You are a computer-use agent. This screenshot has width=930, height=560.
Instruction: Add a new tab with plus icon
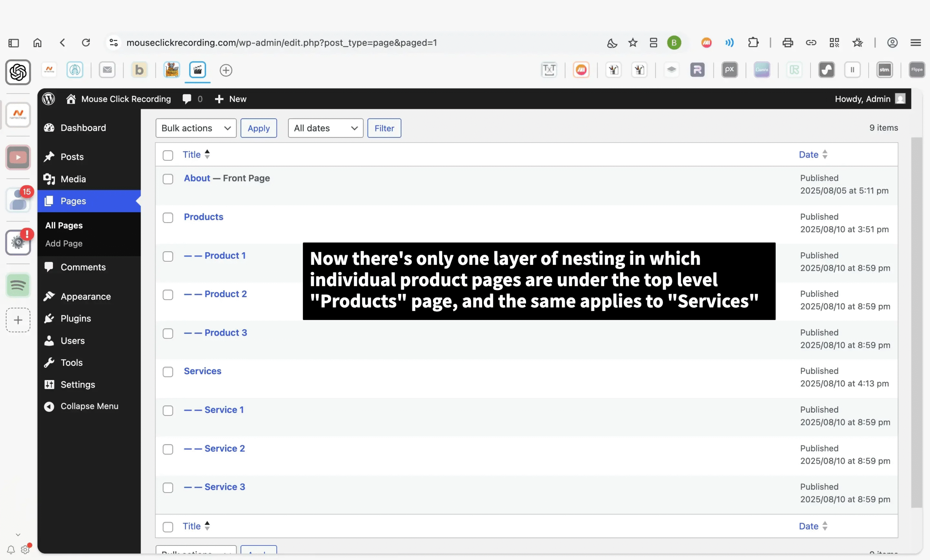(226, 70)
